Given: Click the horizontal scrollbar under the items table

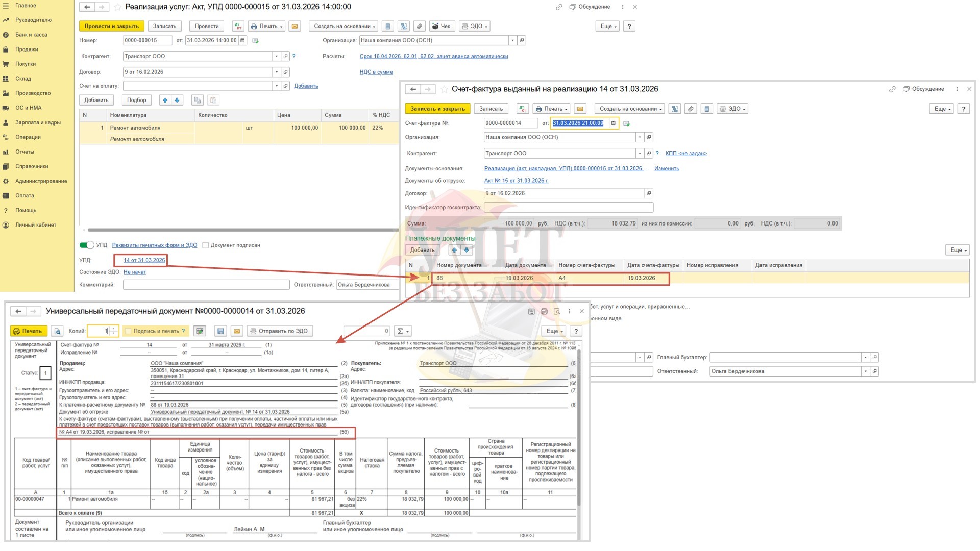Looking at the screenshot, I should coord(242,230).
